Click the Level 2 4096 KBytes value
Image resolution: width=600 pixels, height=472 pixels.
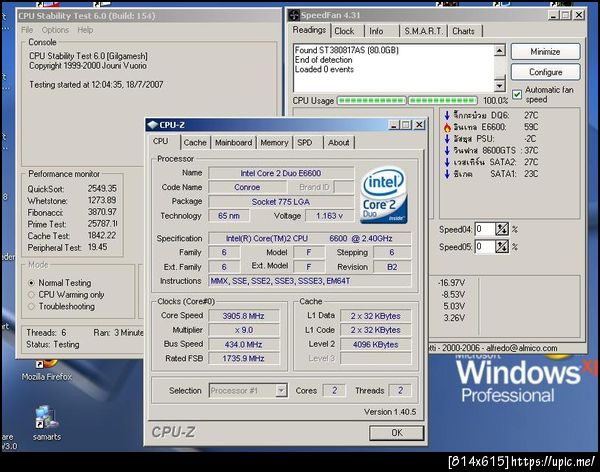click(x=376, y=345)
